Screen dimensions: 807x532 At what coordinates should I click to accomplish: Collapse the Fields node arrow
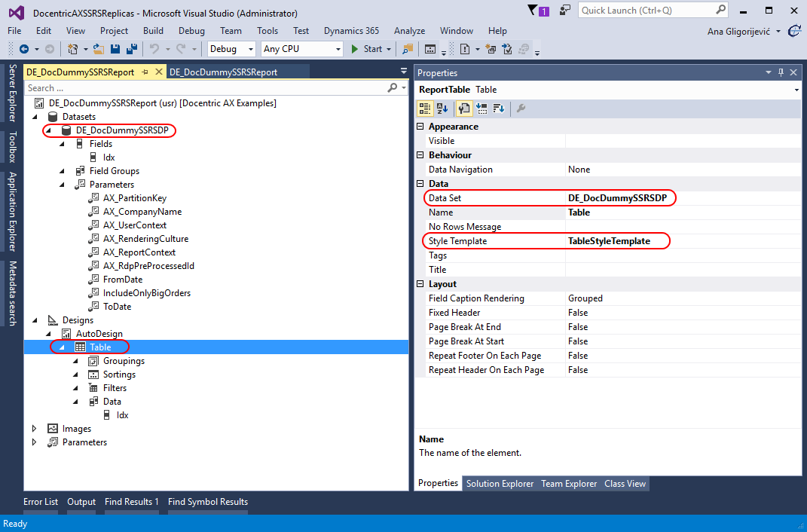pyautogui.click(x=62, y=144)
